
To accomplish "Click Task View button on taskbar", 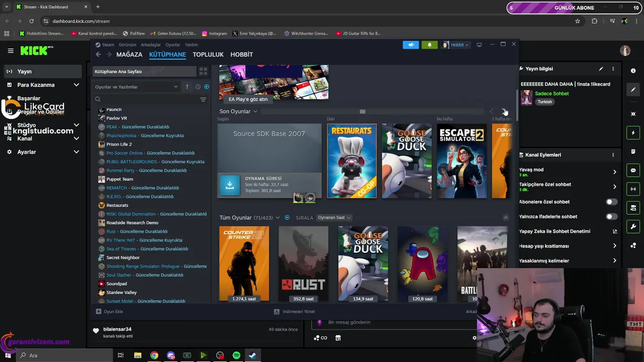I will (x=121, y=355).
